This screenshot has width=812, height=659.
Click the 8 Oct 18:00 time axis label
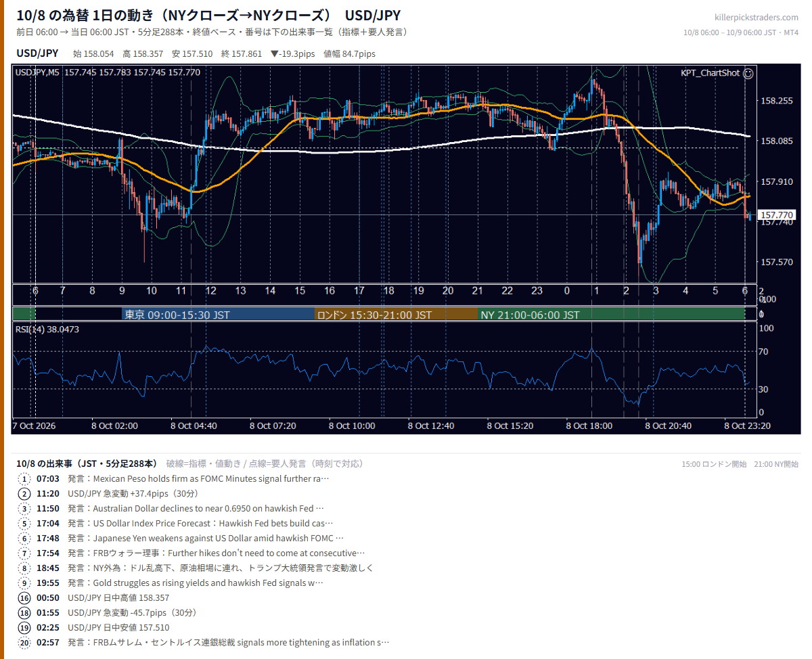coord(589,426)
